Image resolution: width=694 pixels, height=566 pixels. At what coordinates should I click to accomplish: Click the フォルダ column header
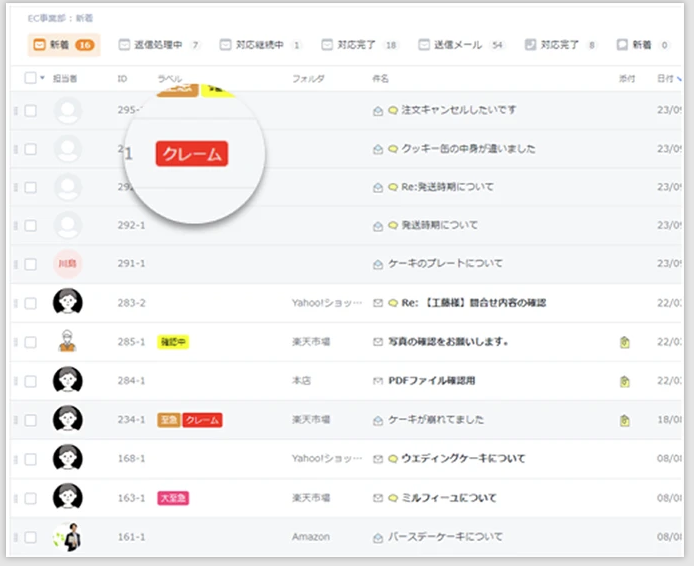tap(308, 79)
